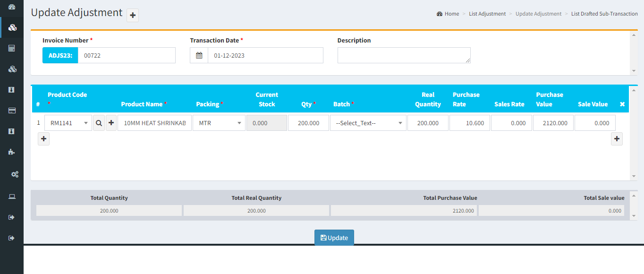Open the puzzle piece sidebar module

point(12,152)
